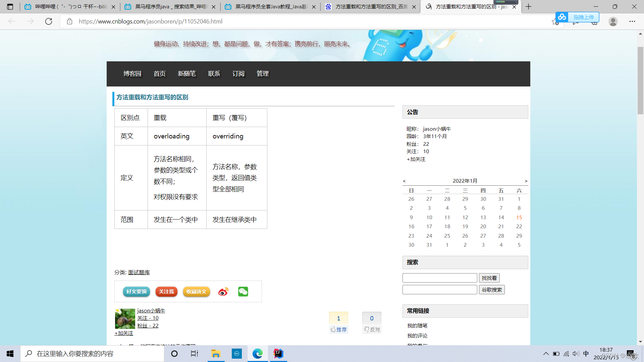Viewport: 644px width, 362px height.
Task: Open the 首页 navigation menu item
Action: click(160, 74)
